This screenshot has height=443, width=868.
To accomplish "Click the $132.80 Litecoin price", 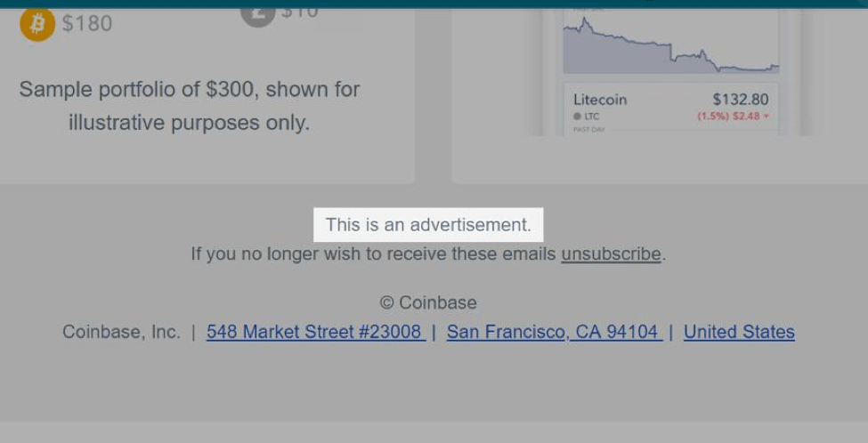I will tap(740, 100).
